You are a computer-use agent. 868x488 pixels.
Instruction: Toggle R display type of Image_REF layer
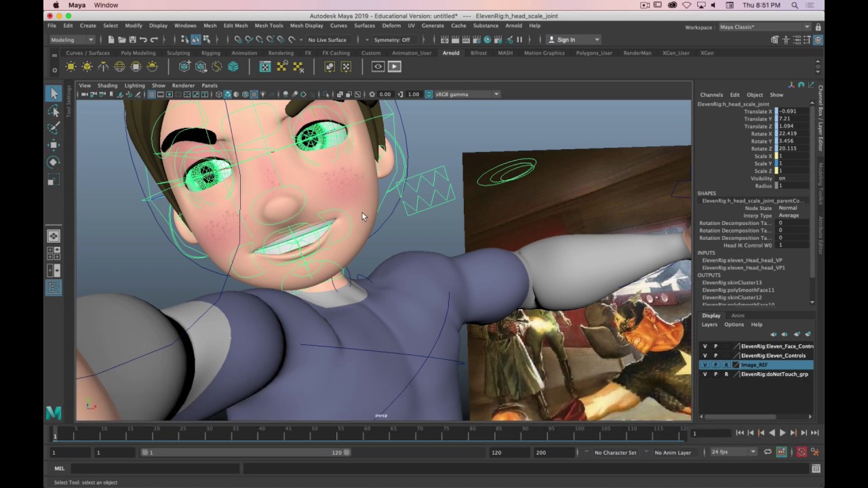tap(726, 365)
